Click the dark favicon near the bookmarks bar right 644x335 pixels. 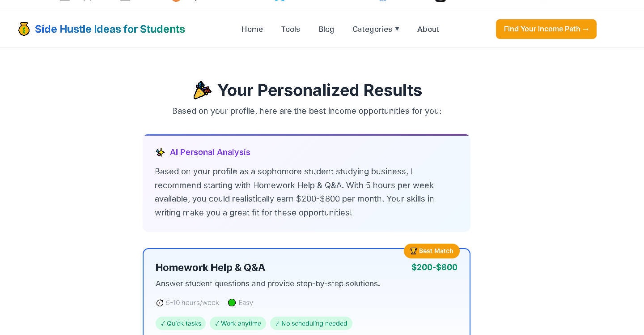click(440, 0)
